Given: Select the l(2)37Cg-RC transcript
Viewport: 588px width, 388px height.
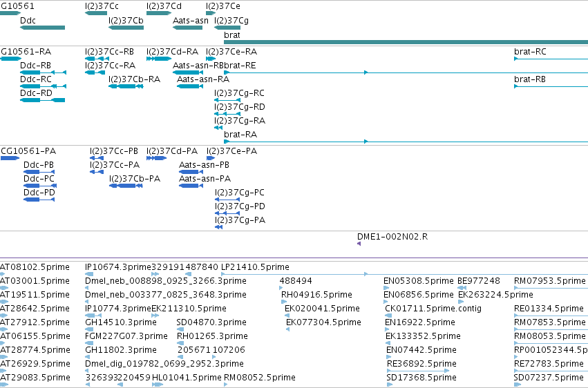Looking at the screenshot, I should (227, 100).
